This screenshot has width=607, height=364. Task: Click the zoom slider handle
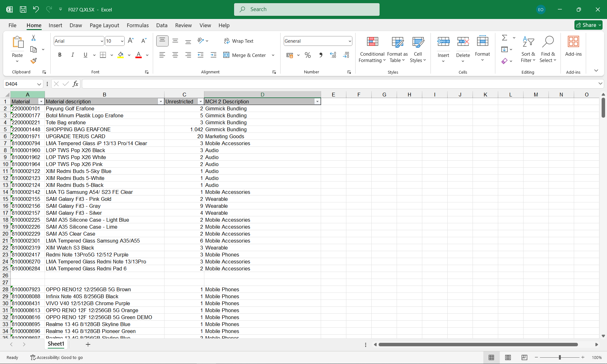click(560, 357)
